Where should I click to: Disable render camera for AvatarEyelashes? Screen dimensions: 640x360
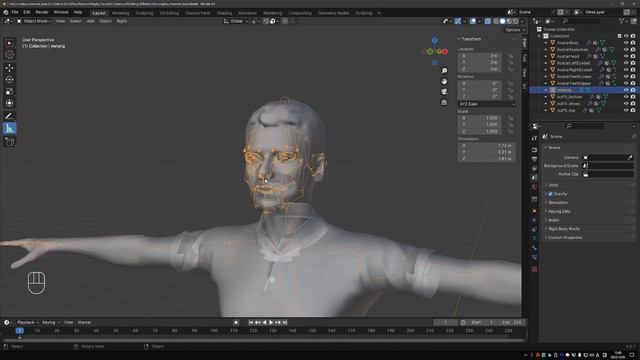633,49
